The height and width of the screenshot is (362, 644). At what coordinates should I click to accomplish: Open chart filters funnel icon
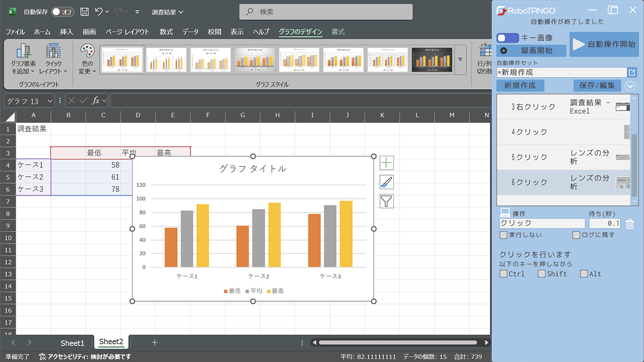[386, 201]
